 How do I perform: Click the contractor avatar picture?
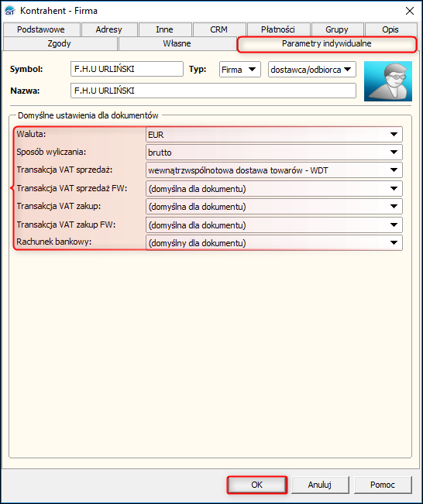click(388, 81)
